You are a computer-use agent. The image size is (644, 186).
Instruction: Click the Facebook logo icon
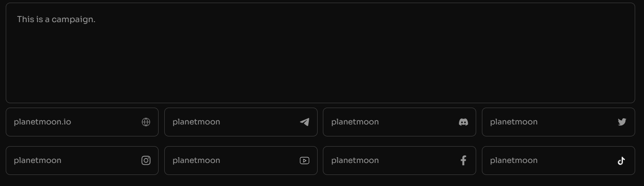click(463, 161)
